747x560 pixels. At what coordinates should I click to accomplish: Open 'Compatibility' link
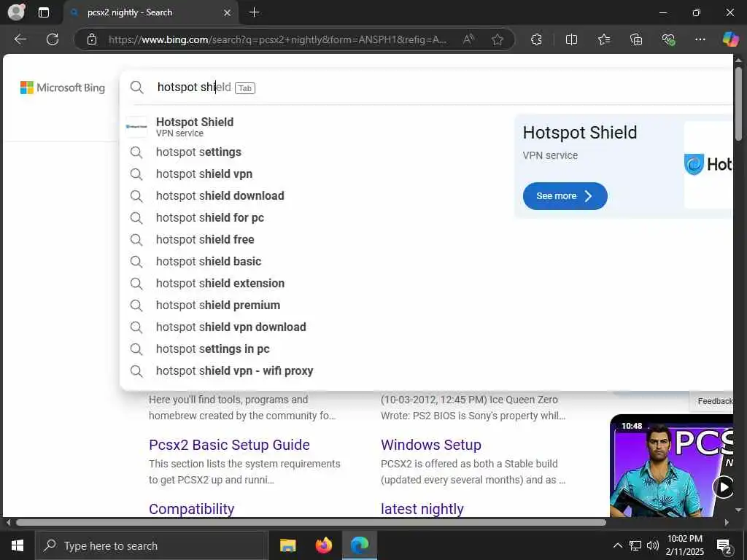192,509
